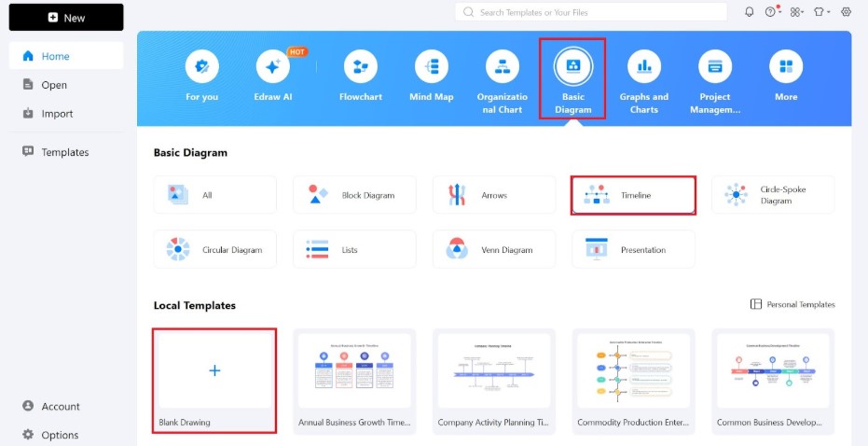The width and height of the screenshot is (868, 446).
Task: Open Annual Business Growth Timeline template
Action: tap(354, 381)
